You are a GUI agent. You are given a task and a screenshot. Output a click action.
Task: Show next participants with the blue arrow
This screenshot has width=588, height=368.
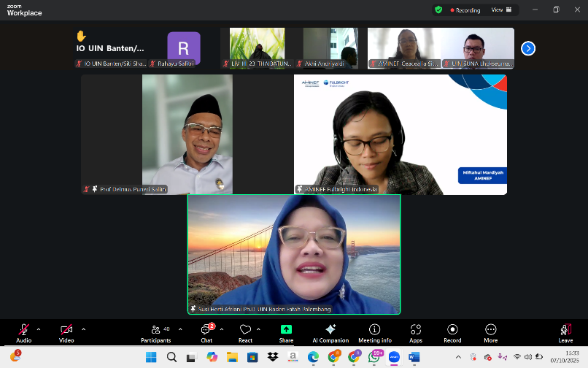(x=528, y=48)
